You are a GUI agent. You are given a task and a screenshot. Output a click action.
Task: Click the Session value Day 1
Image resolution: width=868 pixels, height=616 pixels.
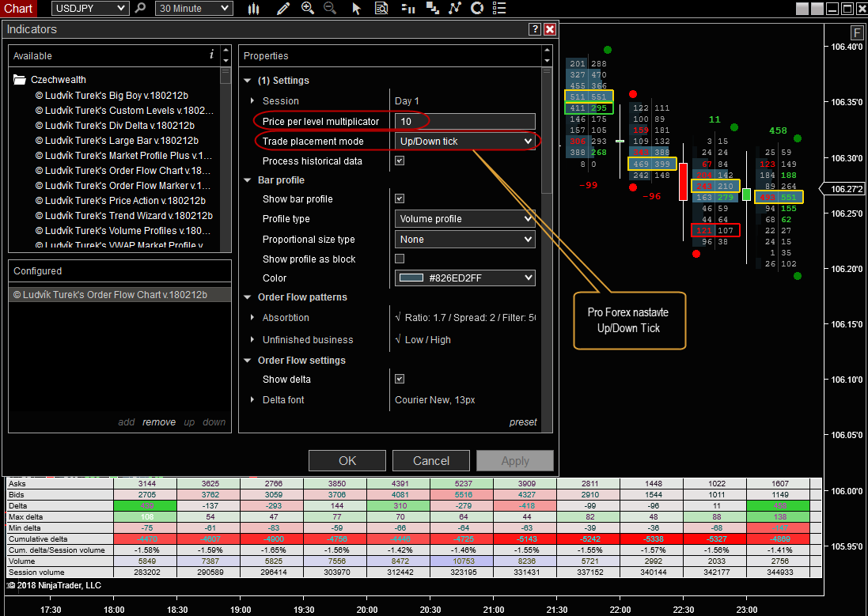(407, 100)
